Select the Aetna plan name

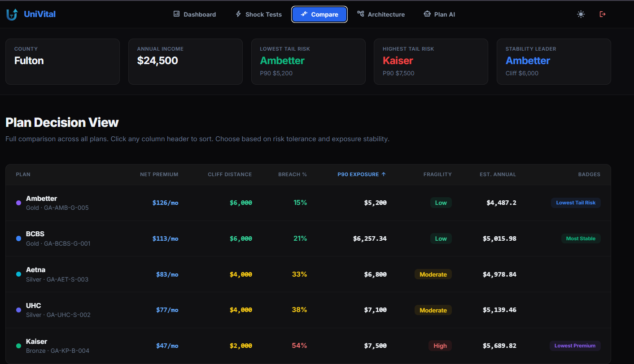(35, 270)
